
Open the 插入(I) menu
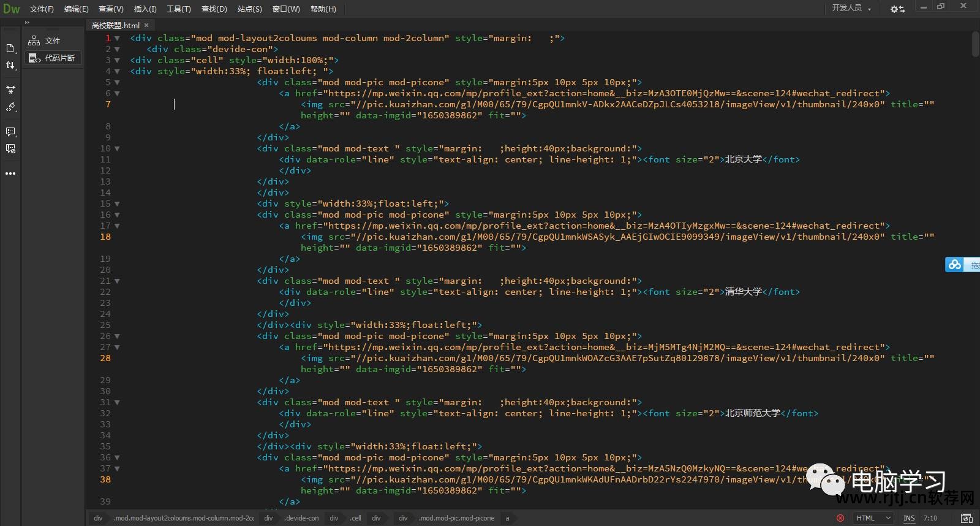click(145, 9)
